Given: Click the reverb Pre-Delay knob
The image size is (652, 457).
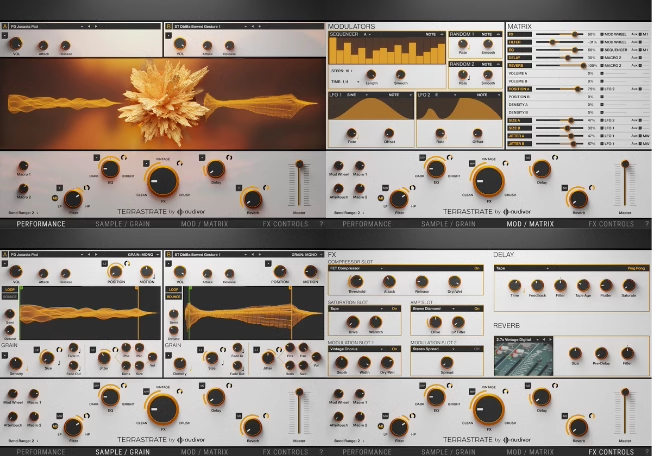Looking at the screenshot, I should tap(601, 353).
